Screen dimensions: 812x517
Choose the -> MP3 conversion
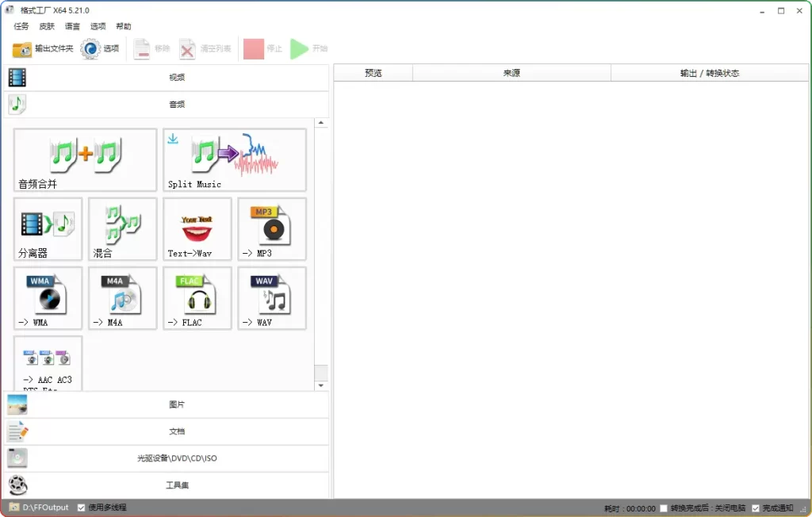tap(272, 229)
